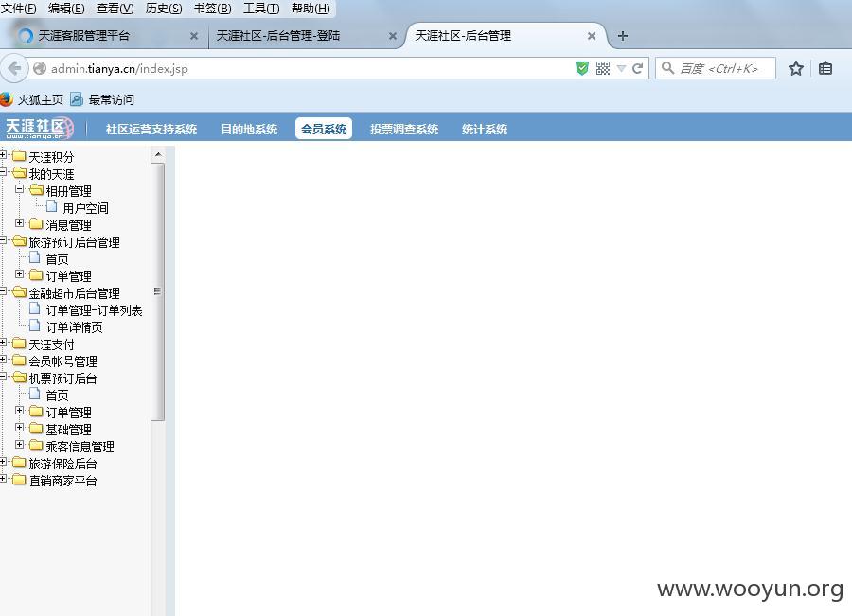Open the 工具(T) menu
Screen dimensions: 852x616
[x=261, y=9]
